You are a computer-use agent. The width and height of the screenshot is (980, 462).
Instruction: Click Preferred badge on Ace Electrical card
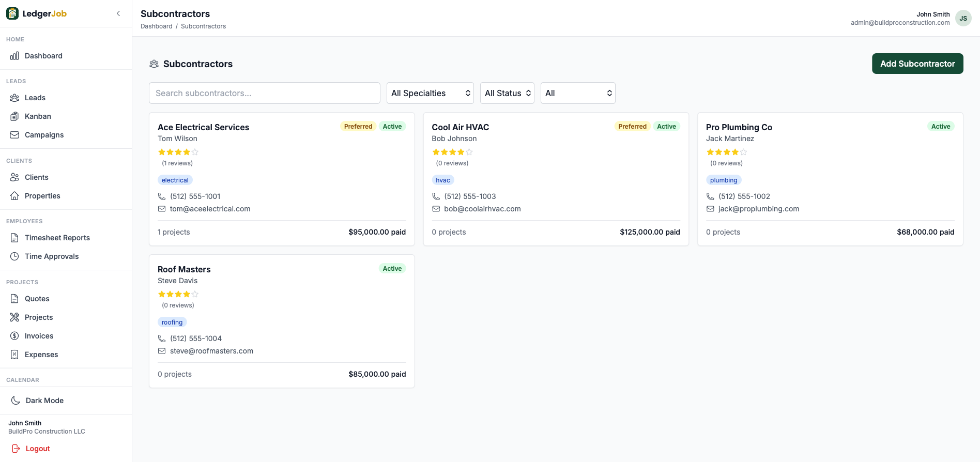click(358, 127)
